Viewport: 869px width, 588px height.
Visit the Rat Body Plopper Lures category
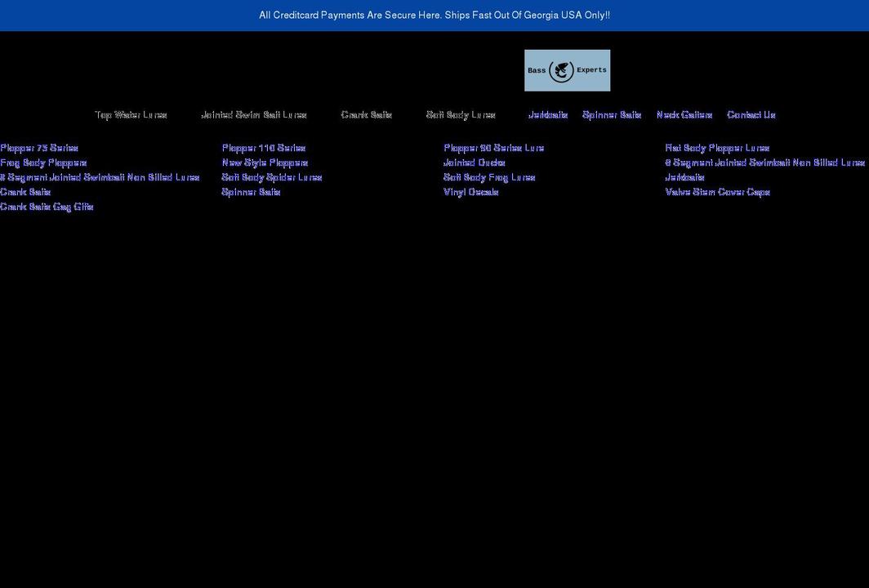tap(717, 148)
